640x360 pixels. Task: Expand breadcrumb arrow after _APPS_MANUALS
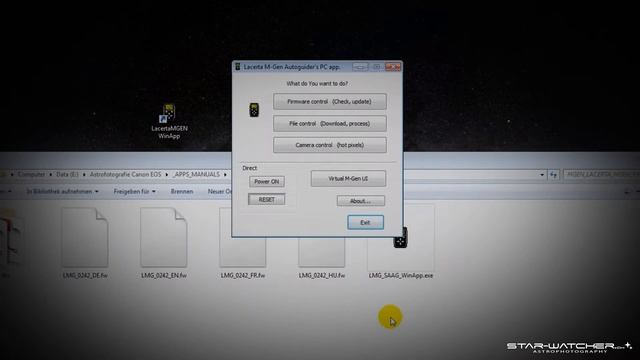click(x=225, y=175)
